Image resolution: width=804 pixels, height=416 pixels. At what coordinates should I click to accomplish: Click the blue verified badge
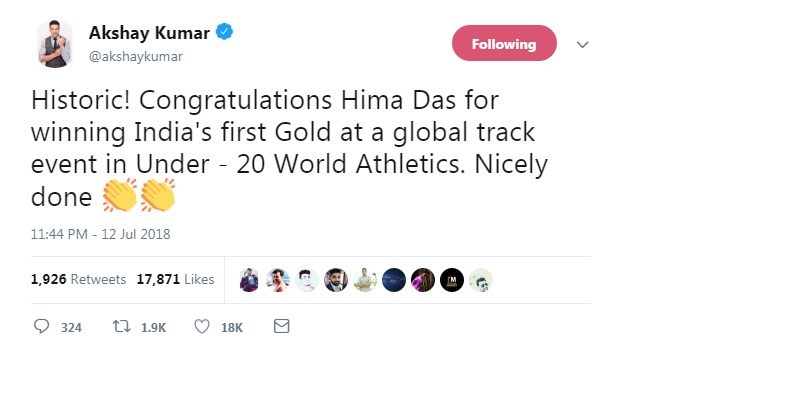pos(227,34)
